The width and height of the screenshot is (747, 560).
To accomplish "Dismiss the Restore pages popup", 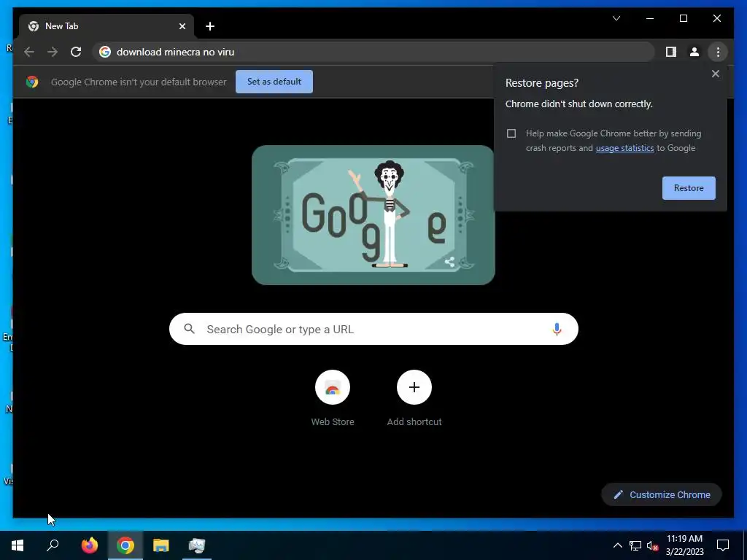I will pyautogui.click(x=715, y=74).
